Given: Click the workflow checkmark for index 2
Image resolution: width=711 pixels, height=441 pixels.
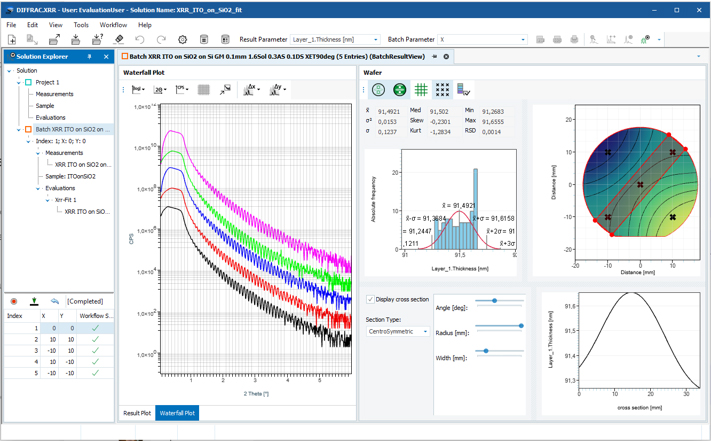Looking at the screenshot, I should (x=95, y=339).
